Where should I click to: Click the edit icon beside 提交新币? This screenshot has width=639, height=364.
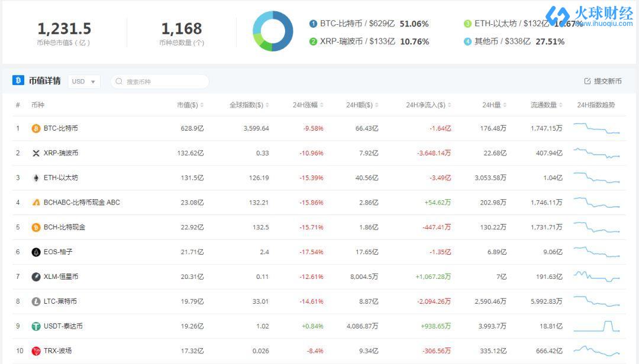588,81
